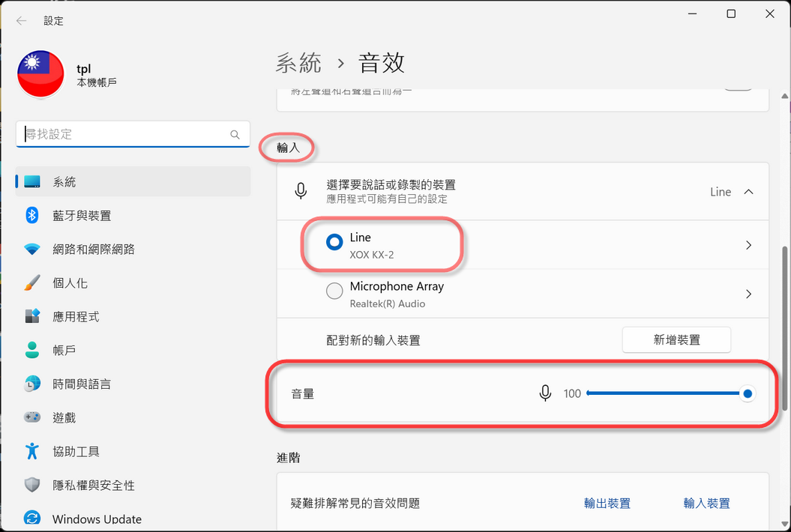Click 系統 breadcrumb in page title

click(298, 63)
